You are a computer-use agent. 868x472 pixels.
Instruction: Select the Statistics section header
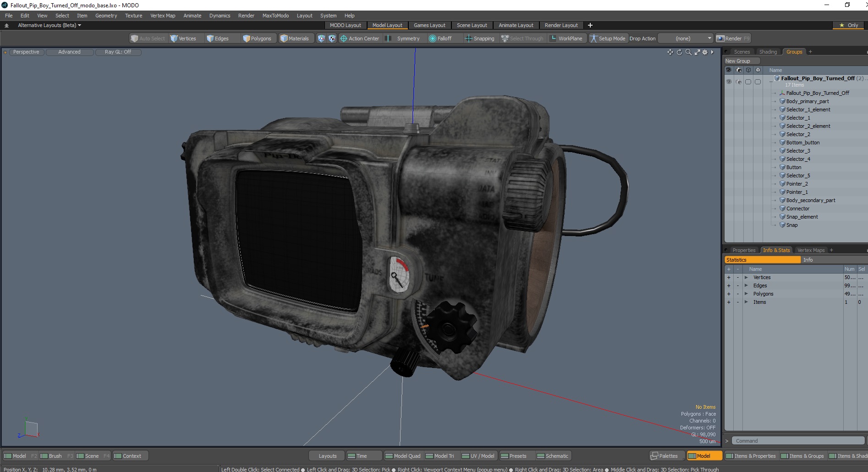click(x=763, y=260)
